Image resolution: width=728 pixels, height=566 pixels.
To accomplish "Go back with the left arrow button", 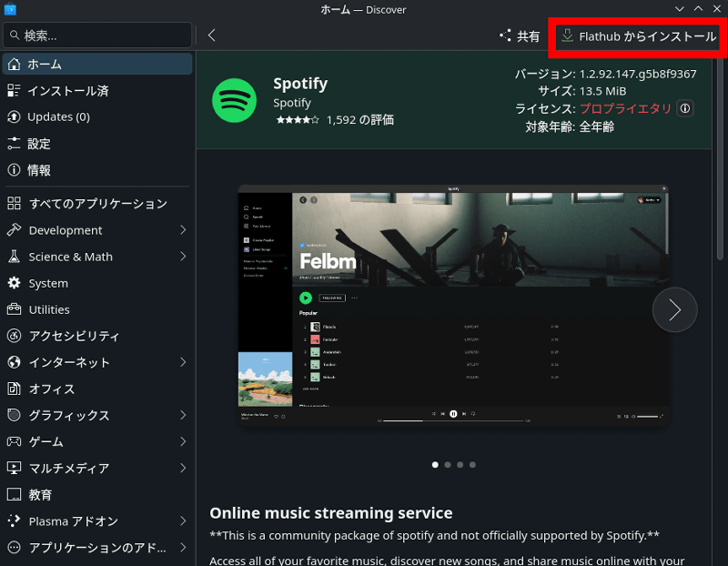I will click(x=212, y=35).
